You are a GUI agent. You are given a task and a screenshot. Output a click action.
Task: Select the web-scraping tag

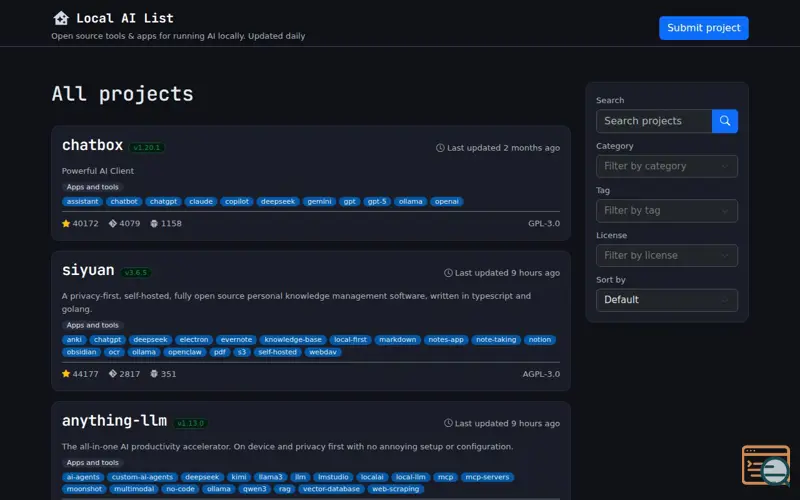point(395,489)
